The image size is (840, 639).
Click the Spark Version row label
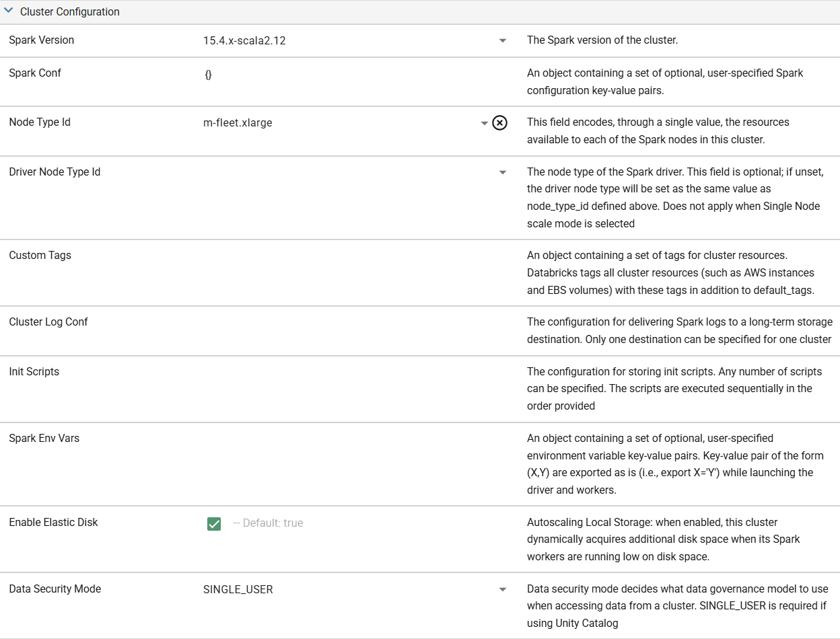(x=41, y=40)
